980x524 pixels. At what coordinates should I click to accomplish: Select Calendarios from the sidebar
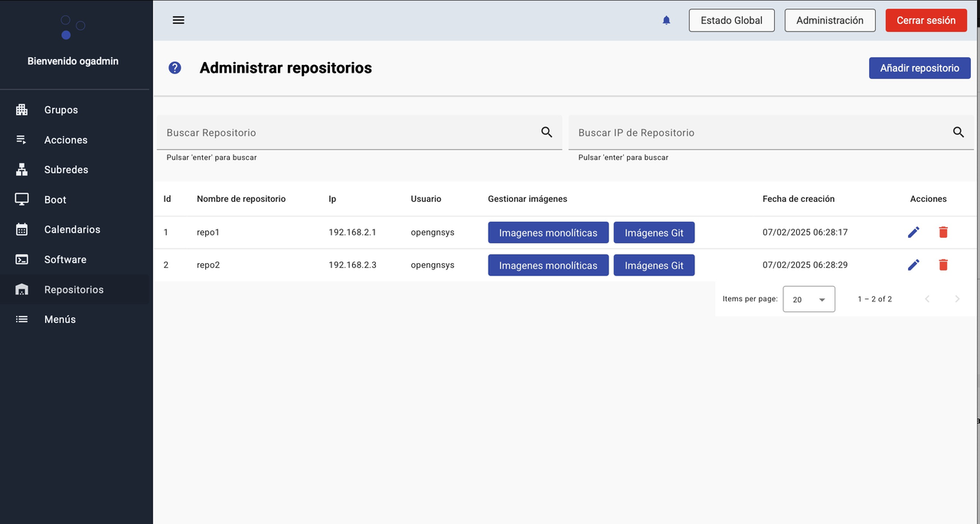pyautogui.click(x=72, y=229)
